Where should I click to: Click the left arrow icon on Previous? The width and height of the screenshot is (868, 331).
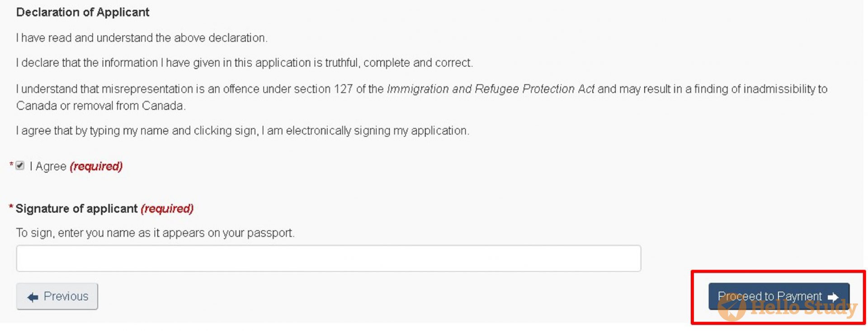(x=33, y=297)
